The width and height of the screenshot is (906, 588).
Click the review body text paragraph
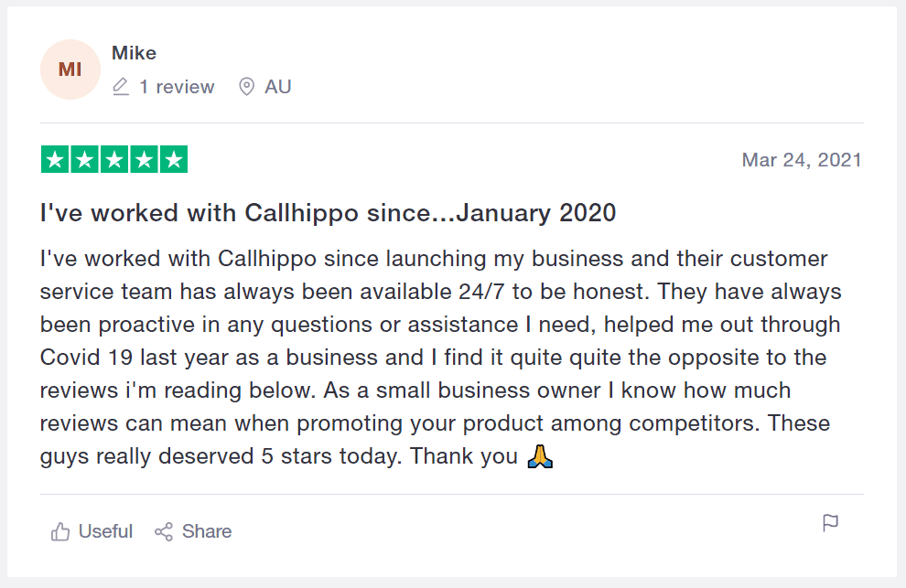(440, 358)
